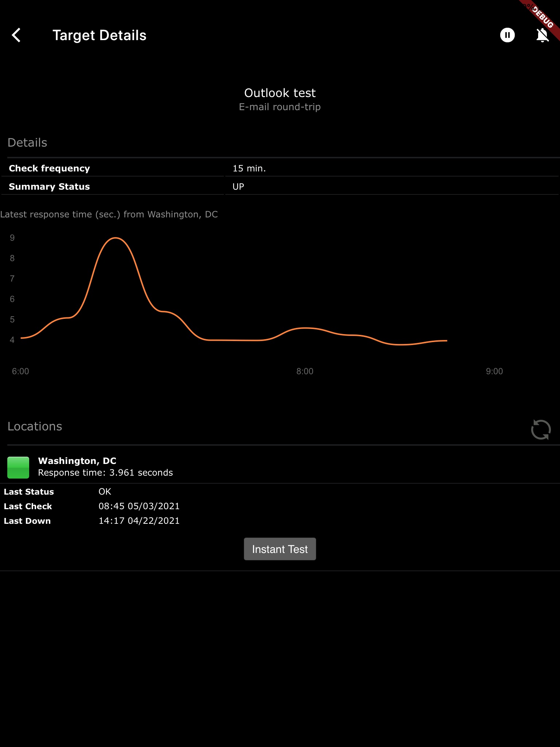Select the Outlook test title
The height and width of the screenshot is (747, 560).
[280, 93]
